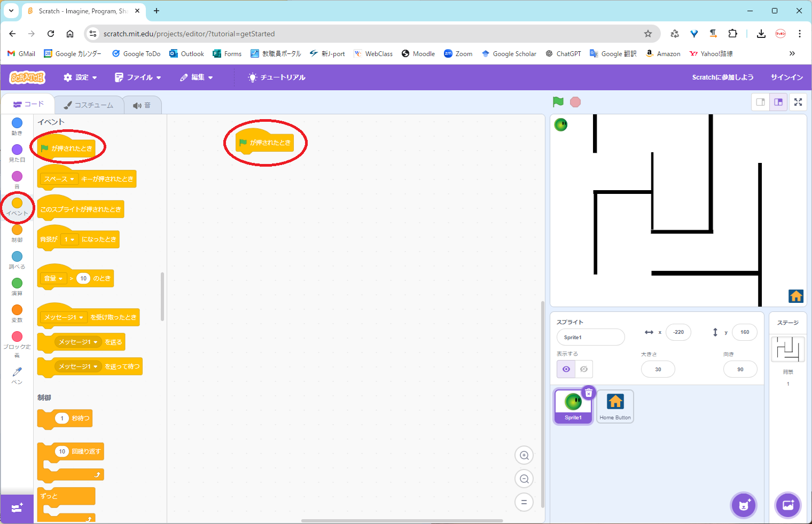This screenshot has width=812, height=524.
Task: Click the サインイン sign in link
Action: pos(786,77)
